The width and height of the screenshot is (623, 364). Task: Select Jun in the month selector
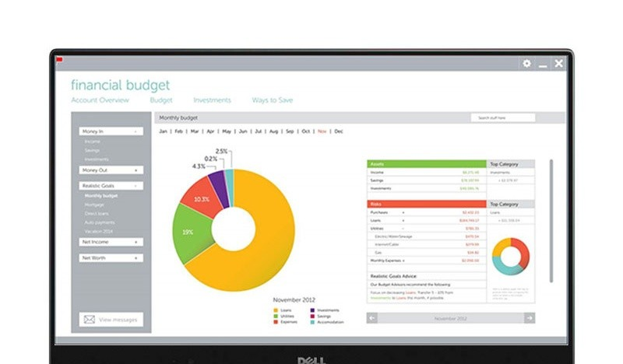coord(243,131)
